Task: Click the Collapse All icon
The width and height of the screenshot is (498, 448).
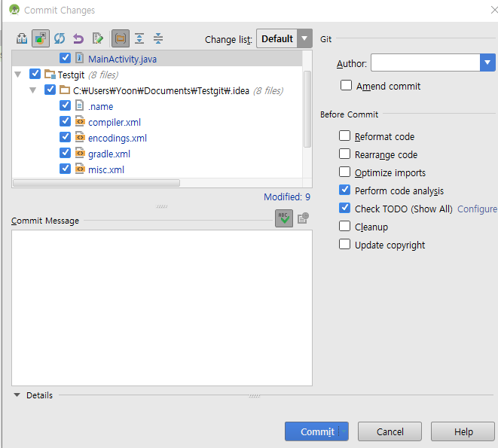Action: (158, 38)
